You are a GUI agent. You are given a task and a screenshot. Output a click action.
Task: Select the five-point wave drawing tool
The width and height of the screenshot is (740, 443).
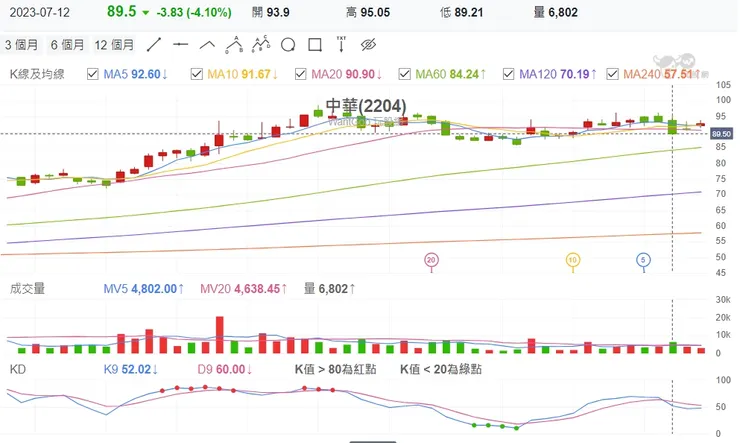coord(261,44)
